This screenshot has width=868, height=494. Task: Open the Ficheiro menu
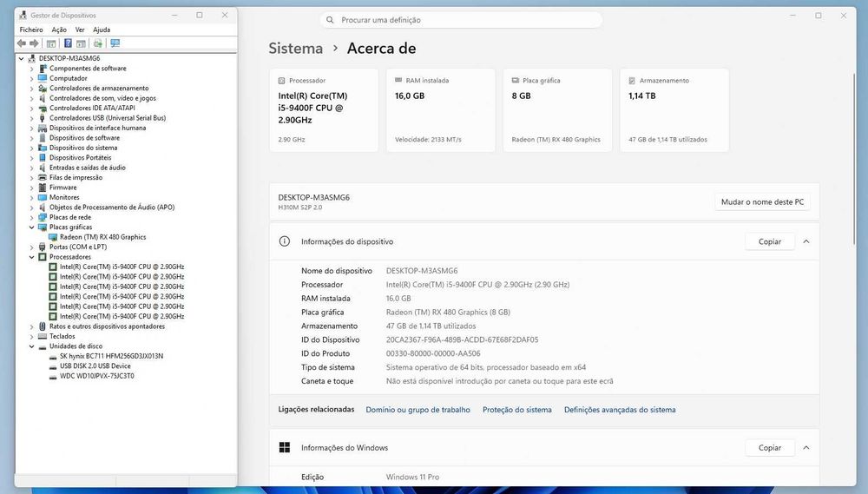[x=31, y=30]
